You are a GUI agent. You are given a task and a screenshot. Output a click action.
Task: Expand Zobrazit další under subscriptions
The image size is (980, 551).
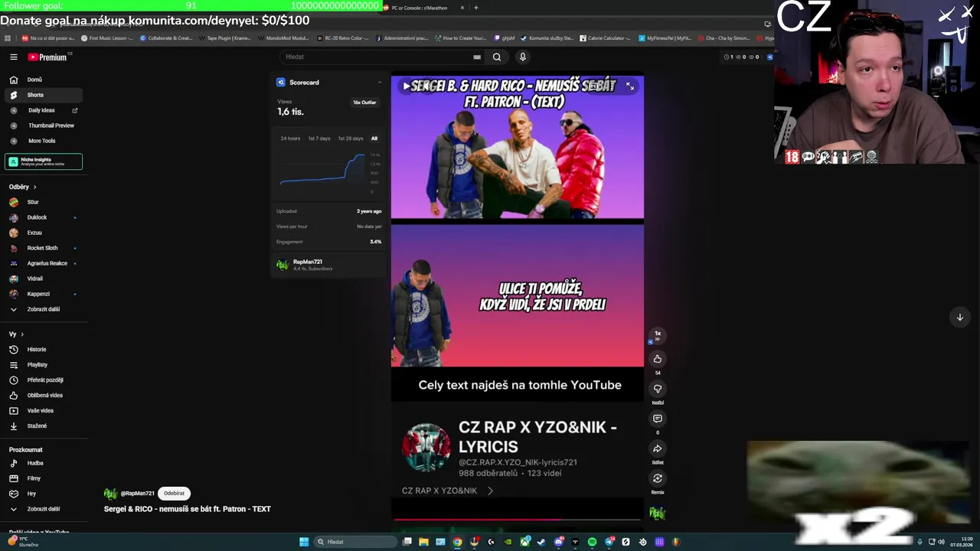[x=43, y=309]
